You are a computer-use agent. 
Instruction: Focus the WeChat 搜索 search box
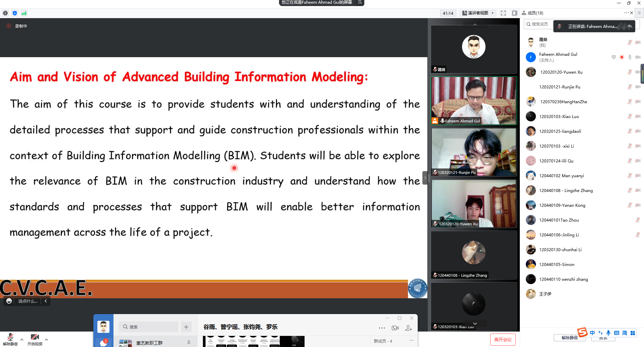coord(148,327)
